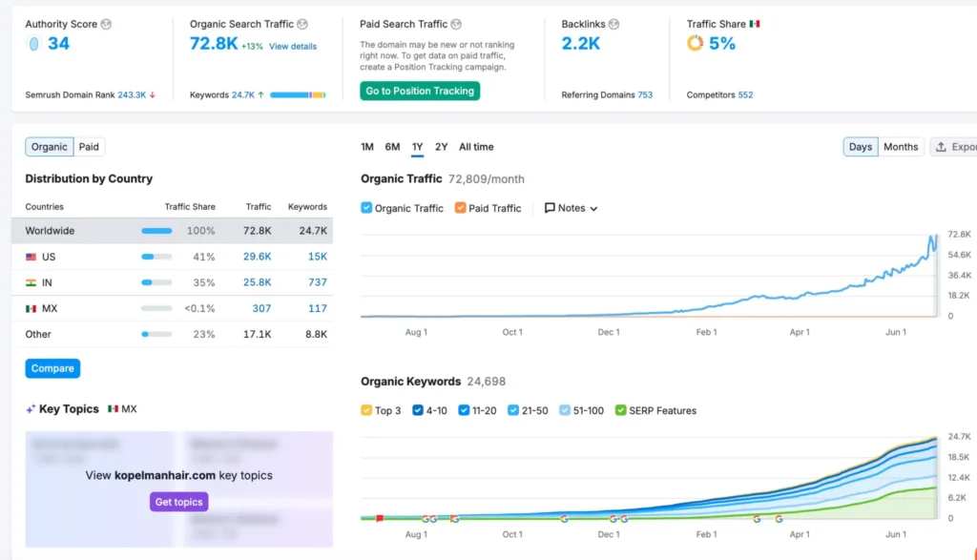The image size is (977, 560).
Task: Click the globe icon next to Backlinks
Action: [613, 24]
